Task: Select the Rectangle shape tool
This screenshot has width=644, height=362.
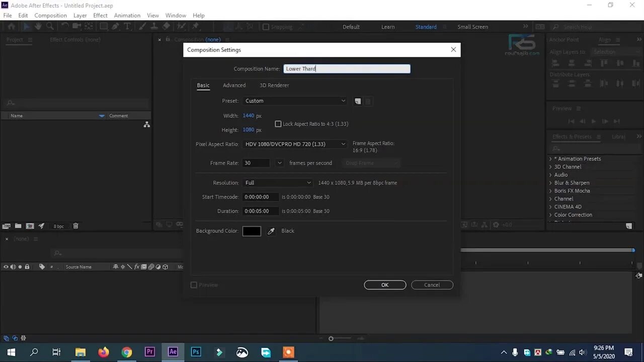Action: point(103,27)
